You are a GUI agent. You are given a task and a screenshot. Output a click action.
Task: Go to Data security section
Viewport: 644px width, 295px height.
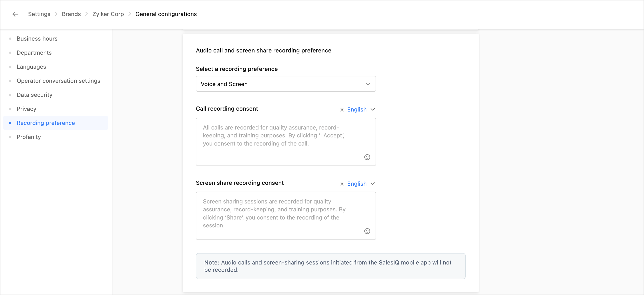pos(34,95)
